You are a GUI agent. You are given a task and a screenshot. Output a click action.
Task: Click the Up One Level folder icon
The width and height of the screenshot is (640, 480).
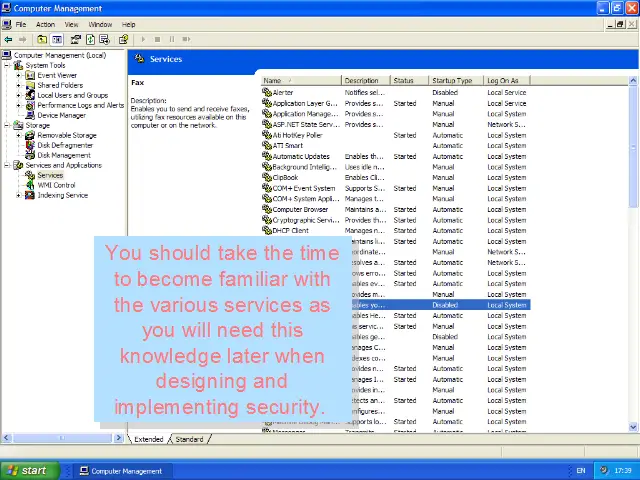[x=42, y=39]
